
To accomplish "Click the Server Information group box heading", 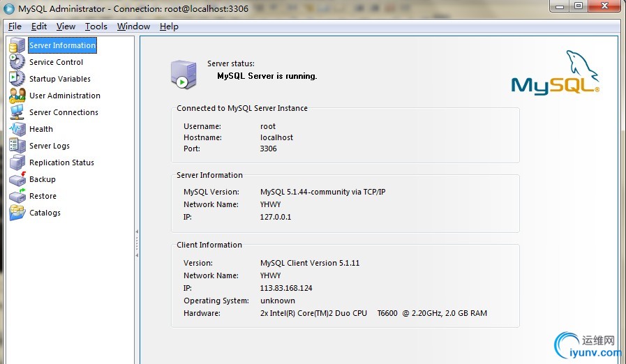I will pos(209,175).
